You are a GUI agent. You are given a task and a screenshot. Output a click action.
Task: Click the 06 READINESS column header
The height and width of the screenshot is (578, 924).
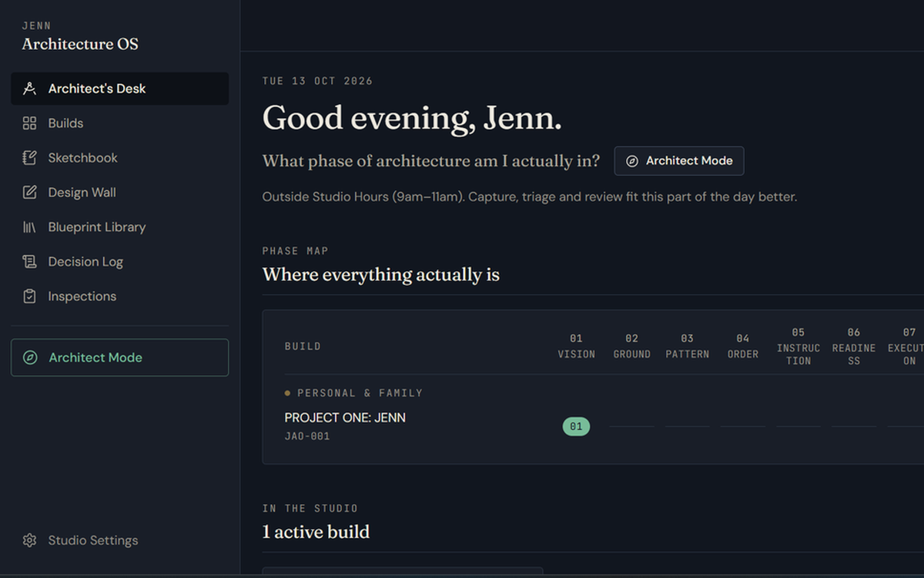[854, 347]
